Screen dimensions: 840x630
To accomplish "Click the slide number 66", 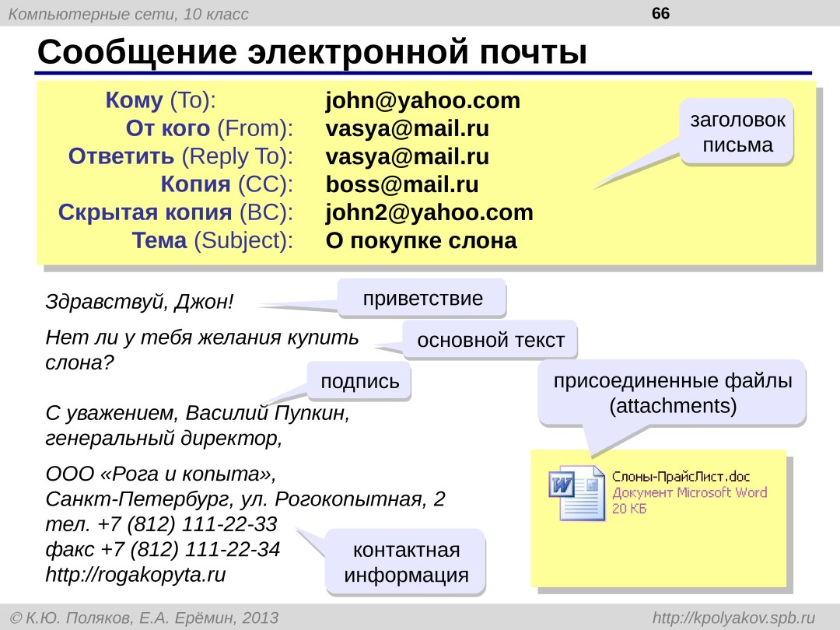I will click(660, 13).
